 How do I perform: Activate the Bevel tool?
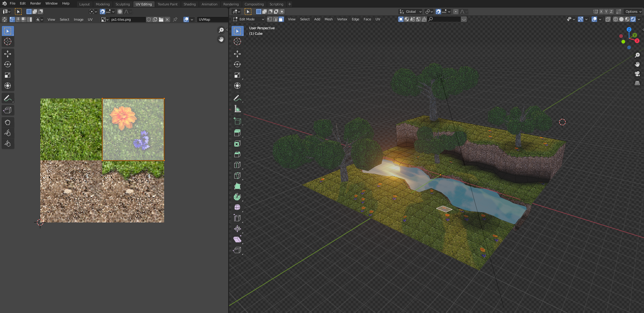click(237, 154)
